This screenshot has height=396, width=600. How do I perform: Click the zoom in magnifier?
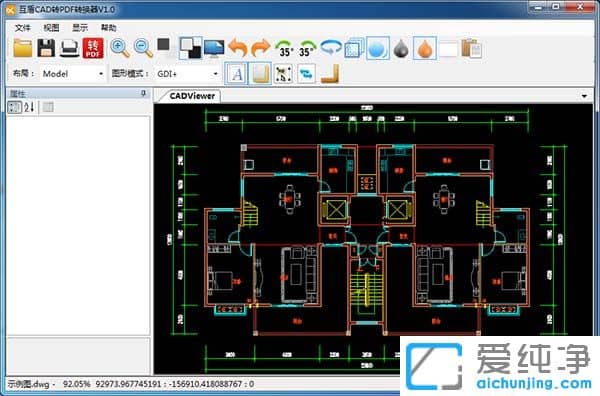(x=120, y=48)
